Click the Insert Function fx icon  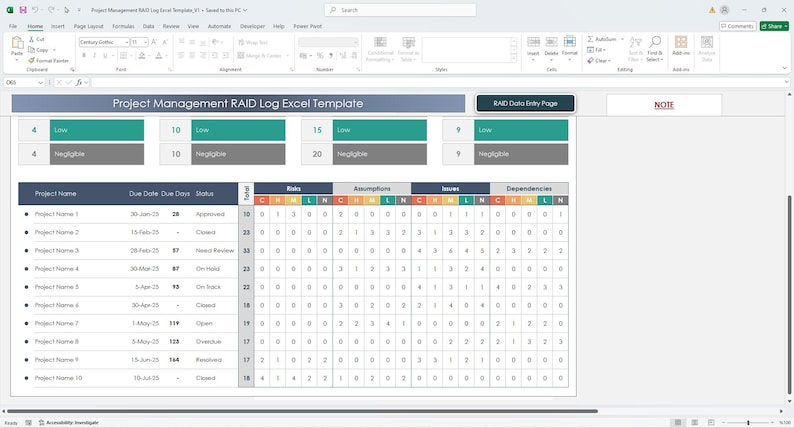coord(80,82)
